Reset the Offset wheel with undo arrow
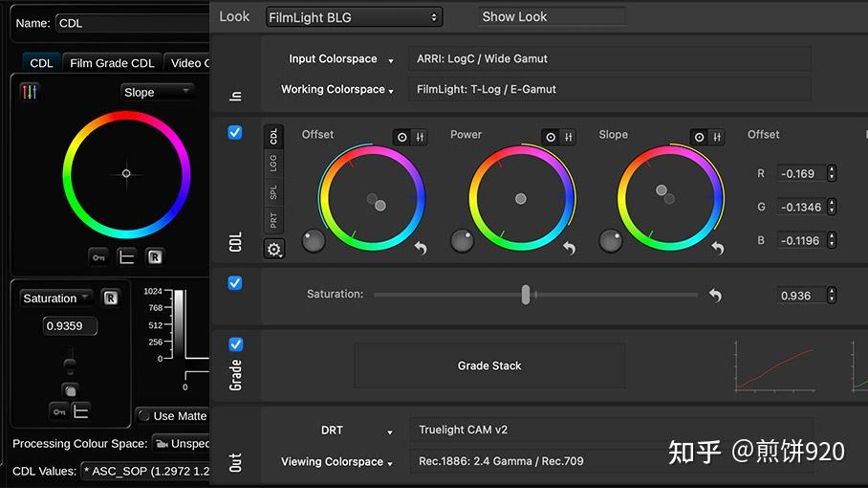Viewport: 868px width, 488px height. click(421, 248)
